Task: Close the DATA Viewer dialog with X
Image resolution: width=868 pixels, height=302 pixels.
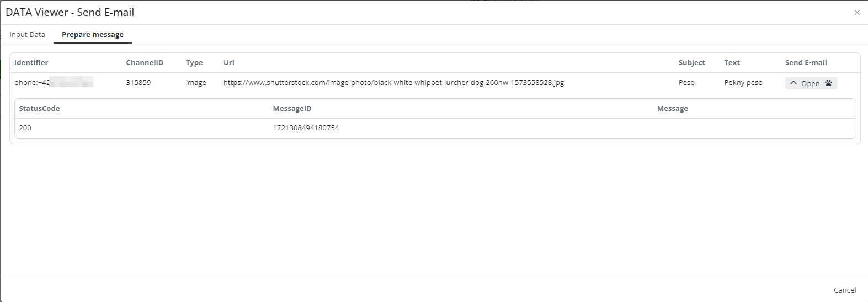Action: point(857,13)
